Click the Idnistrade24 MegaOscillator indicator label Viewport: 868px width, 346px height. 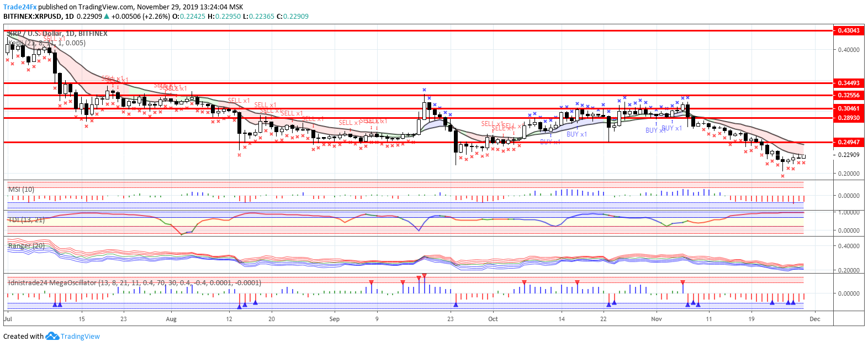[134, 282]
